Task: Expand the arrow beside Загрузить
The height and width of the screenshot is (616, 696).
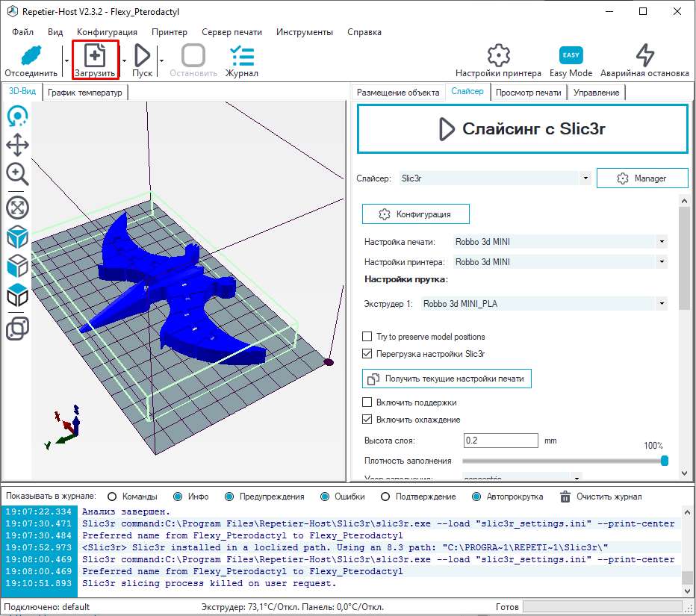Action: [124, 60]
